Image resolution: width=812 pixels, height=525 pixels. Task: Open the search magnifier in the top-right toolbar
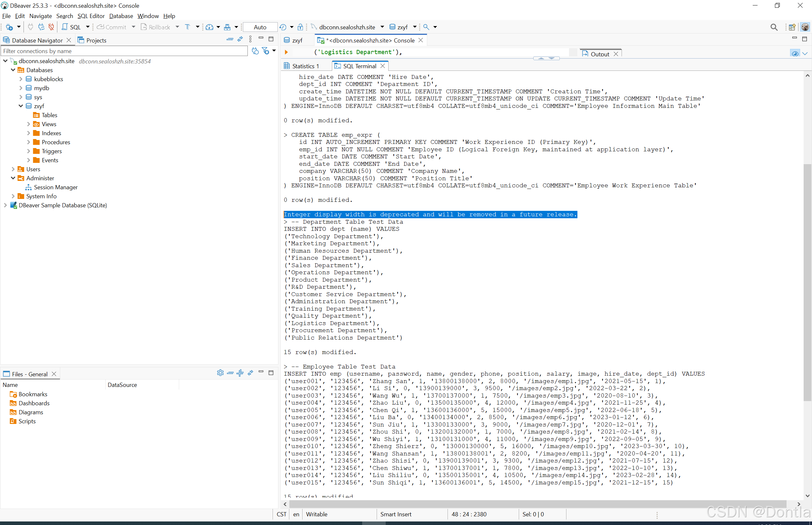pos(774,27)
